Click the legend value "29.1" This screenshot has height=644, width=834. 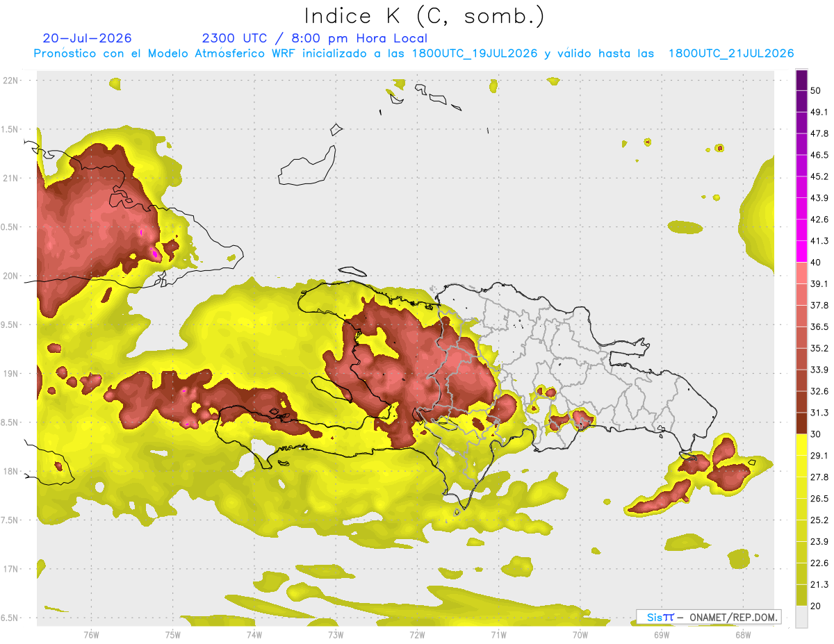click(819, 456)
